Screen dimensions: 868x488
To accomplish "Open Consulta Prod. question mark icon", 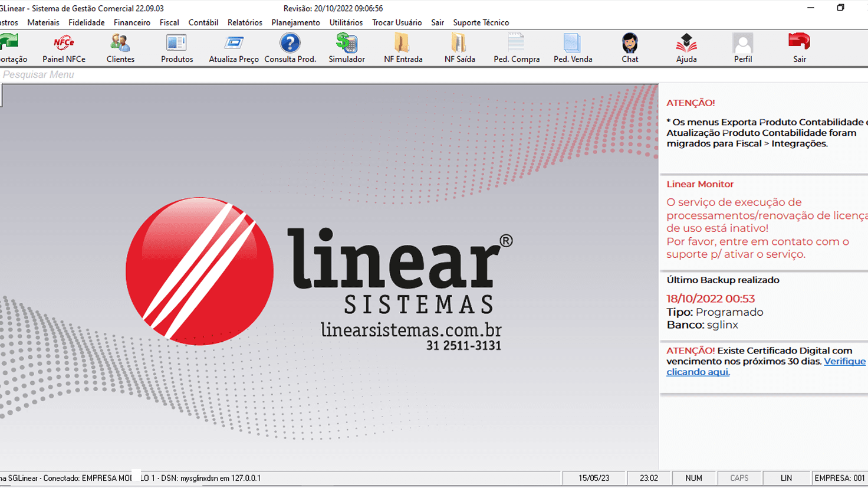I will pos(290,48).
